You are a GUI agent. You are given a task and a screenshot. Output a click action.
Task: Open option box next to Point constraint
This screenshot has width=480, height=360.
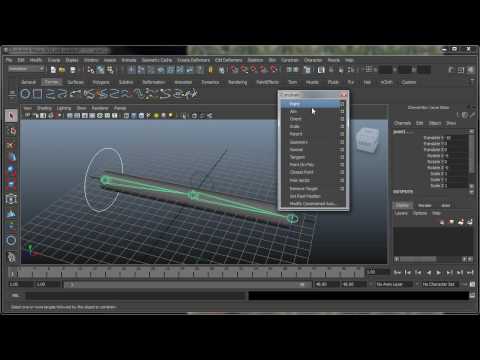point(342,104)
